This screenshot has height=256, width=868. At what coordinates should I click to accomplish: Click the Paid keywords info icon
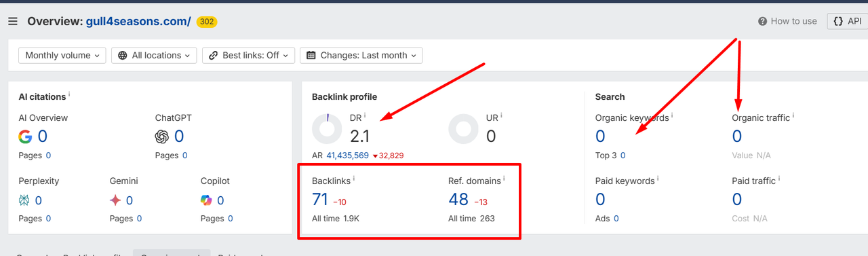point(658,179)
